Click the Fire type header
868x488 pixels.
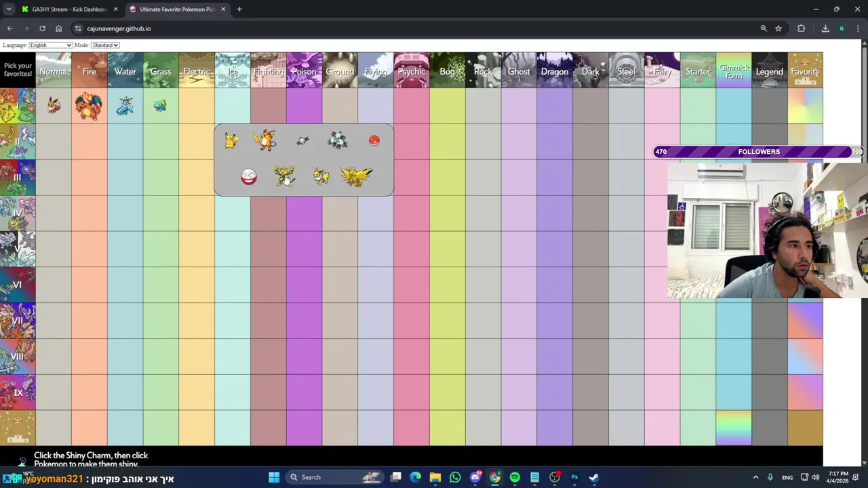tap(90, 70)
